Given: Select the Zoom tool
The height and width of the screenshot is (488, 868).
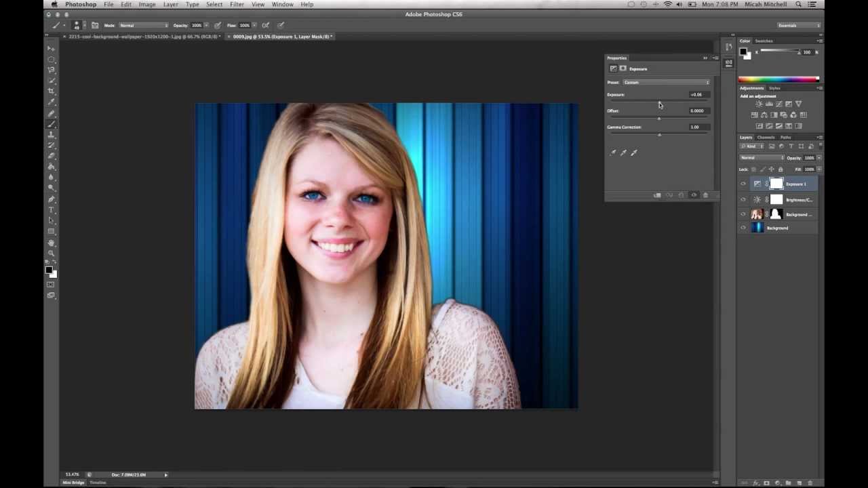Looking at the screenshot, I should [51, 253].
